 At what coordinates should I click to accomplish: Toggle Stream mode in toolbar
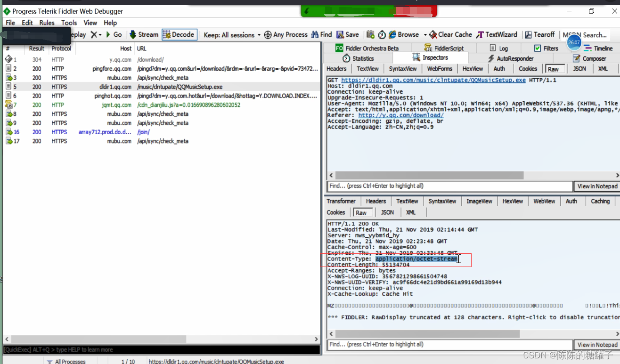click(144, 35)
